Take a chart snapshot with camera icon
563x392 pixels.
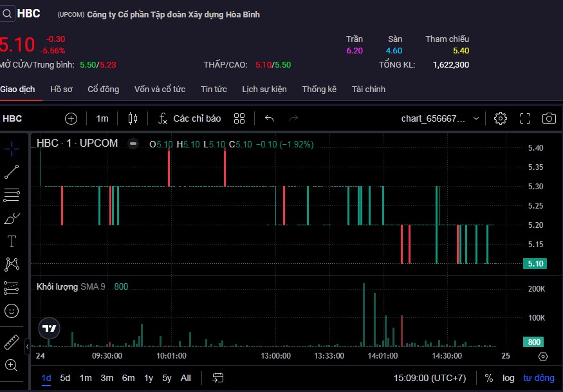[549, 118]
